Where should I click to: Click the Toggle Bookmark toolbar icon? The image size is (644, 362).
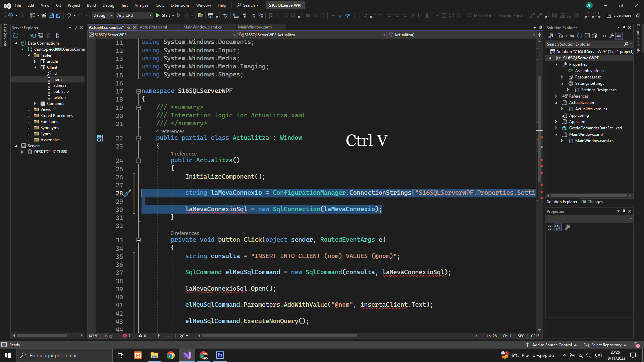270,15
